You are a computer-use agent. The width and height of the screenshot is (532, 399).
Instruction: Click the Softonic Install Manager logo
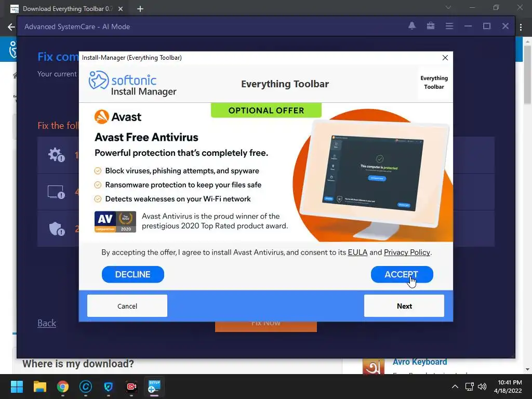[x=132, y=84]
